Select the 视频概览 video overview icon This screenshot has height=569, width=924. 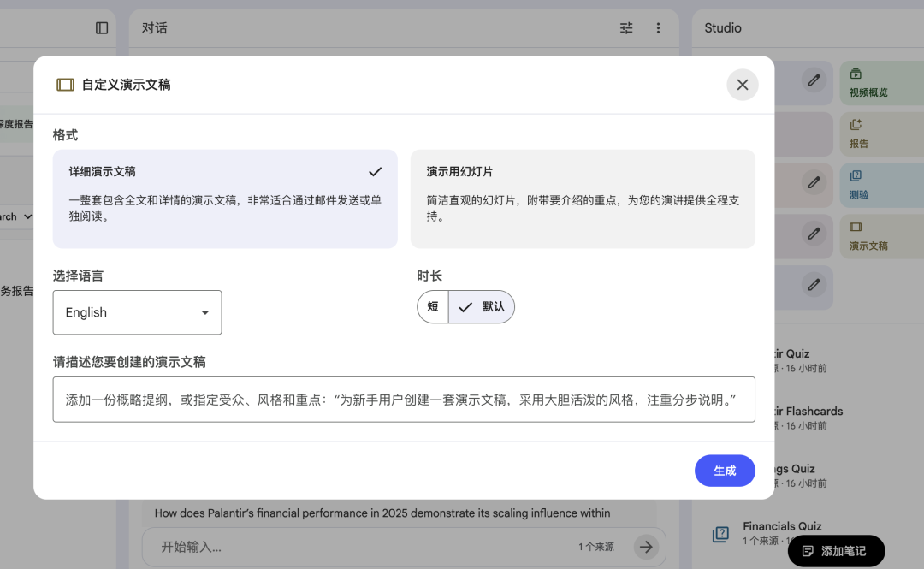[x=855, y=82]
